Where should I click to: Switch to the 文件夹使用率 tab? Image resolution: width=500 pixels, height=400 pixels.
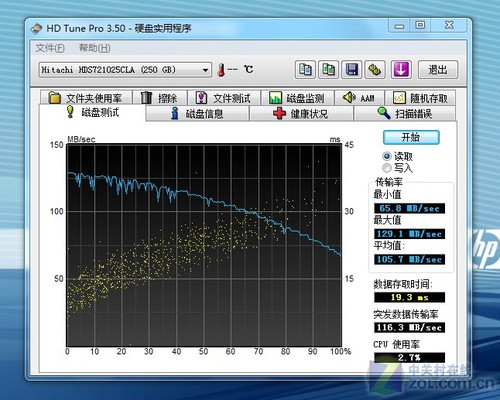[86, 98]
